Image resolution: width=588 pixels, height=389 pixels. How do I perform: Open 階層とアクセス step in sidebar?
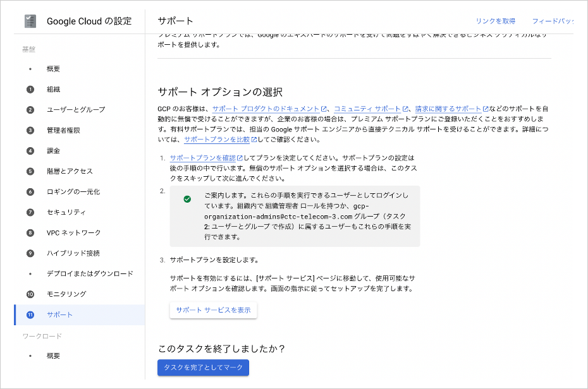70,172
